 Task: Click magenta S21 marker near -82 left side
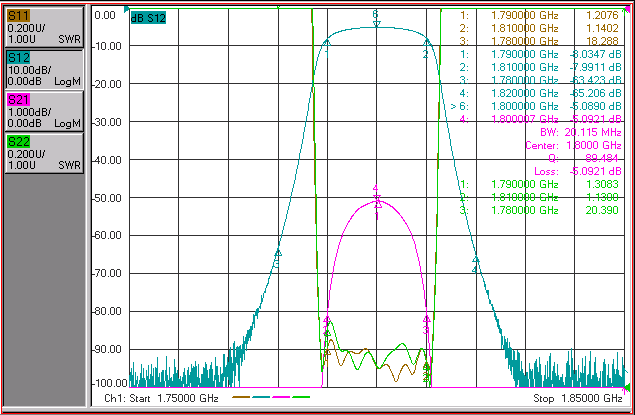pos(327,319)
